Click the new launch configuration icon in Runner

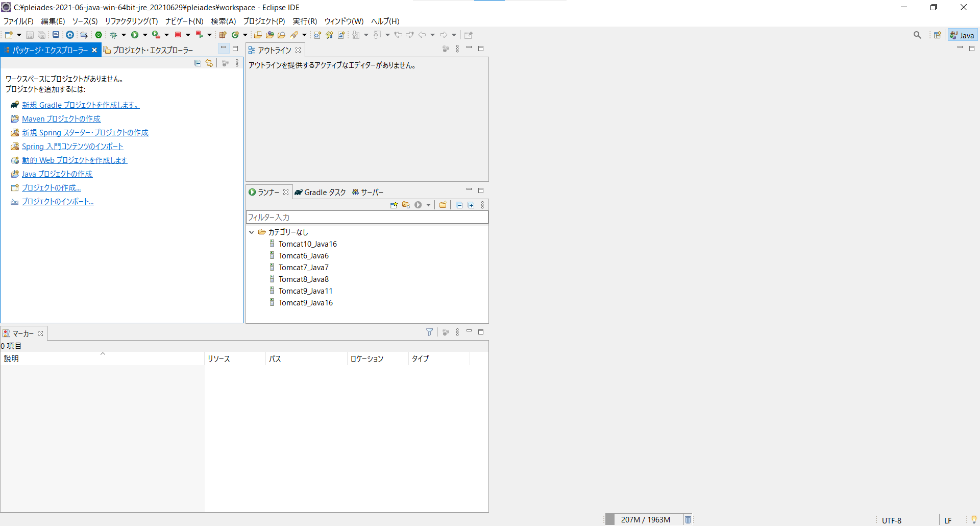coord(394,205)
